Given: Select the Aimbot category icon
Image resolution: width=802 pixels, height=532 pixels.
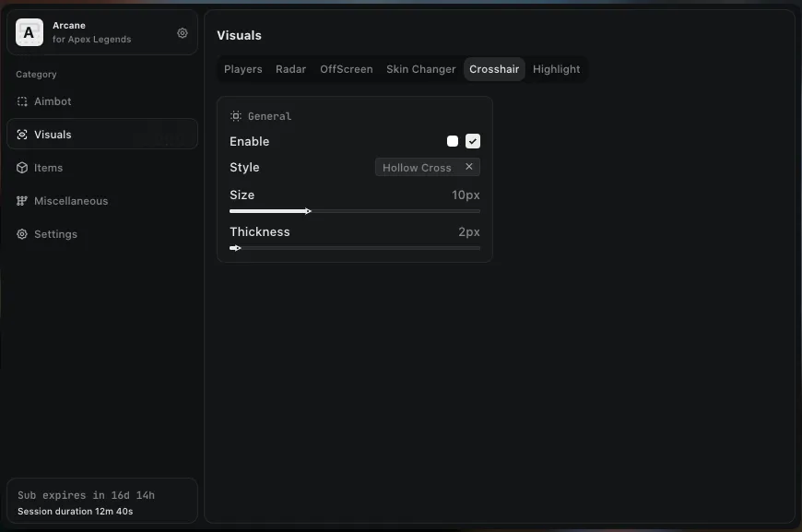Looking at the screenshot, I should (x=21, y=101).
